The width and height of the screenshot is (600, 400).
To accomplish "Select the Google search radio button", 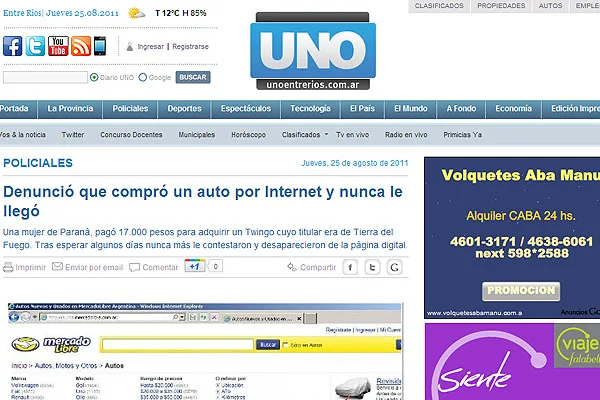I will pyautogui.click(x=143, y=77).
